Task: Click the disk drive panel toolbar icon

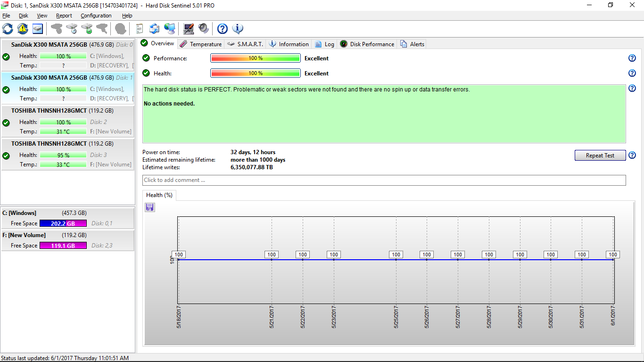Action: tap(38, 29)
